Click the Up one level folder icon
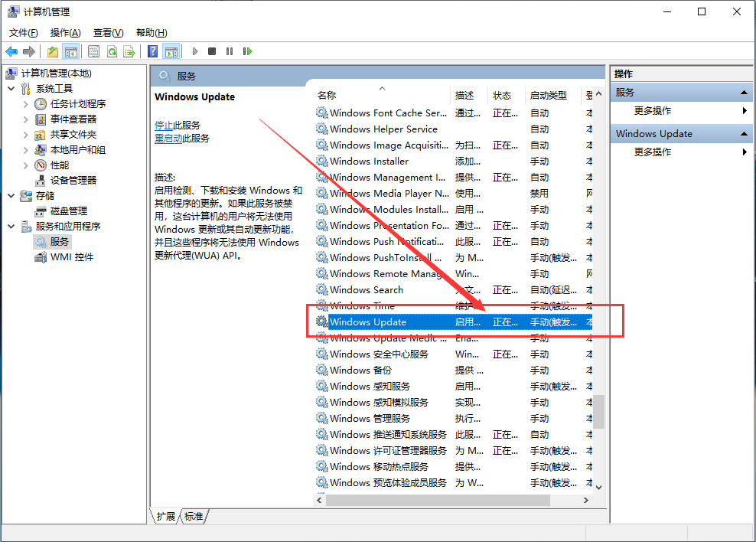 click(53, 51)
